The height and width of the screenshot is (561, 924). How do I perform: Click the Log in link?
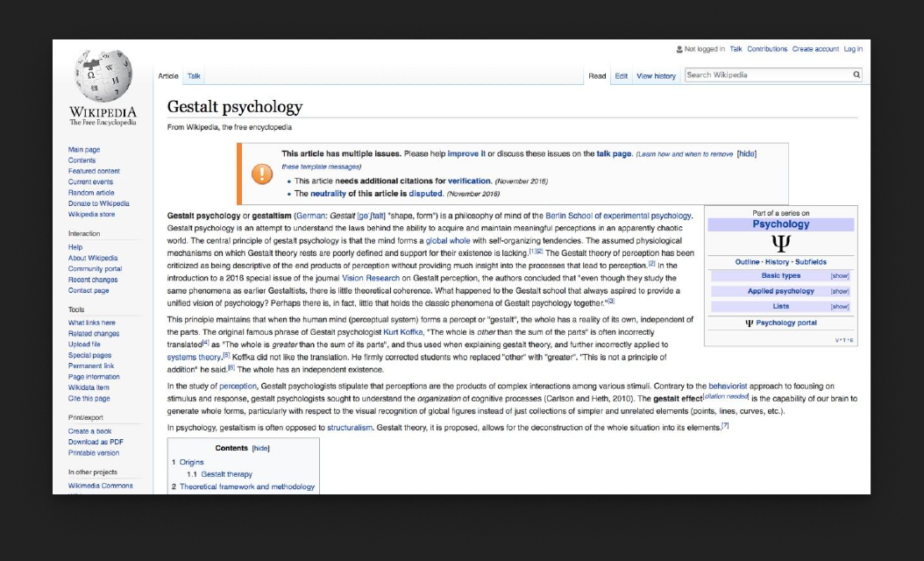853,49
